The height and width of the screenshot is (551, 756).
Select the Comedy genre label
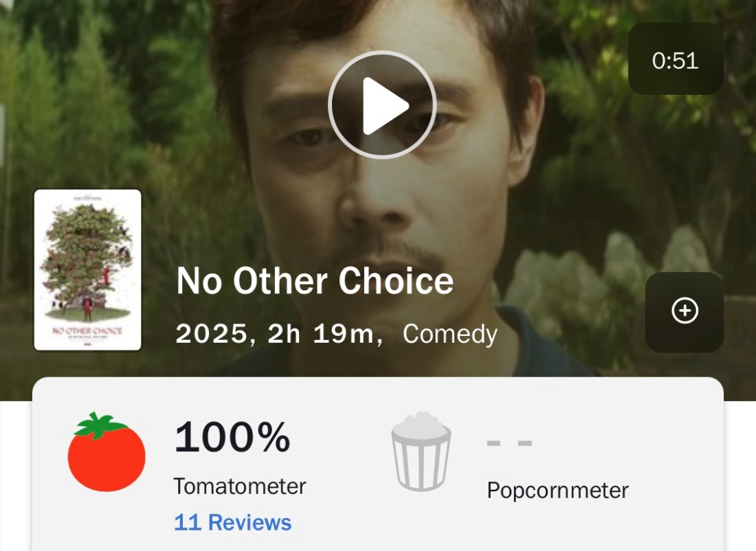449,335
